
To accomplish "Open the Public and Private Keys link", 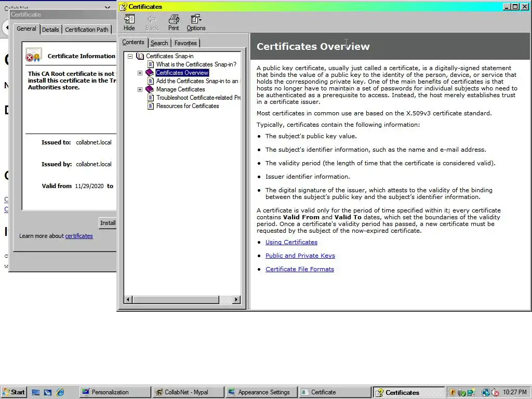I will tap(300, 256).
